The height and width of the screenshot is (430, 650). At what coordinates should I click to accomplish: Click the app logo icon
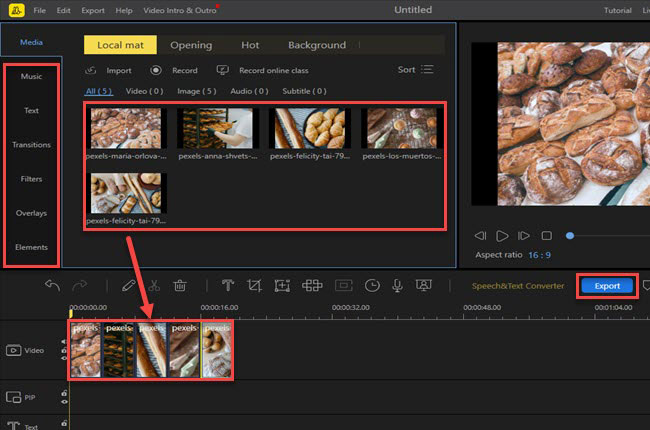coord(17,10)
